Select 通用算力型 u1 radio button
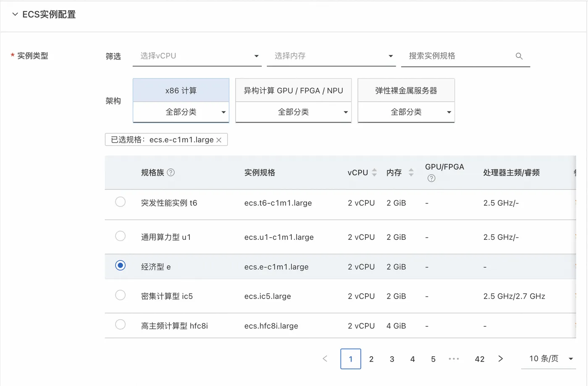The width and height of the screenshot is (588, 386). (121, 236)
